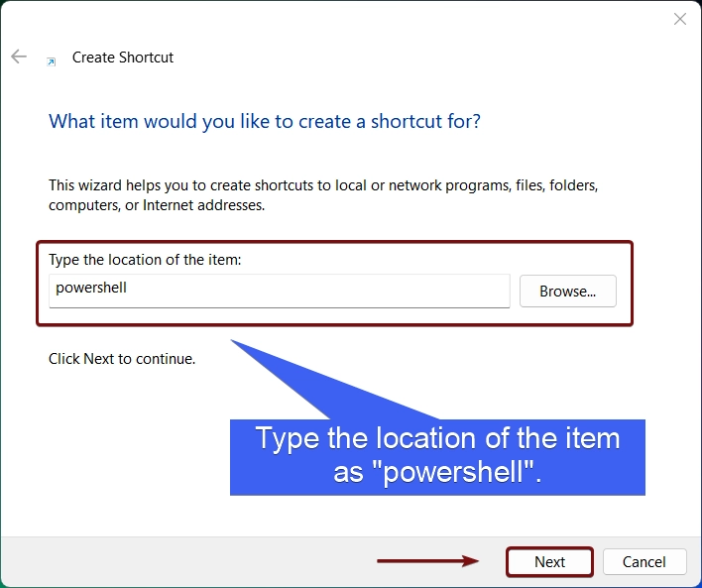Viewport: 702px width, 588px height.
Task: Close the Create Shortcut dialog
Action: tap(679, 19)
